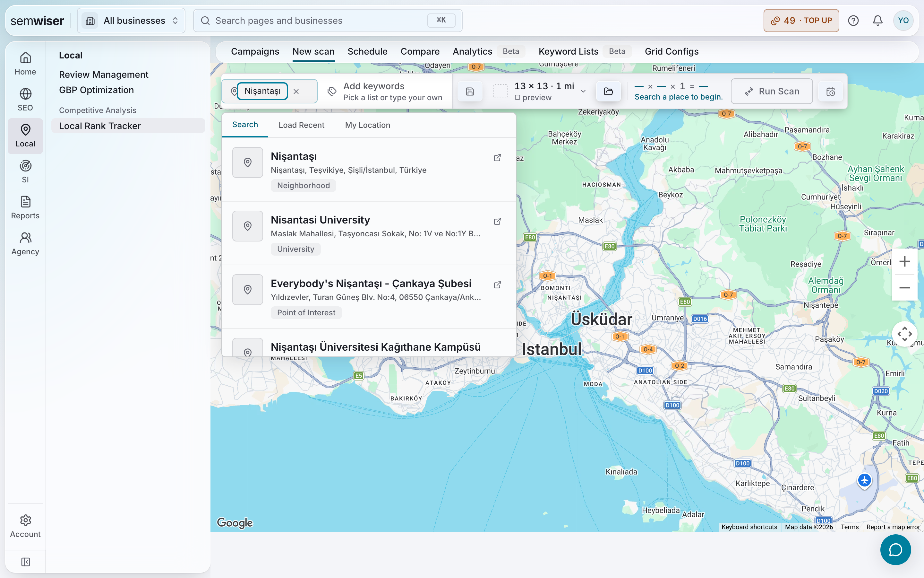Open the Compare tab

click(x=420, y=52)
